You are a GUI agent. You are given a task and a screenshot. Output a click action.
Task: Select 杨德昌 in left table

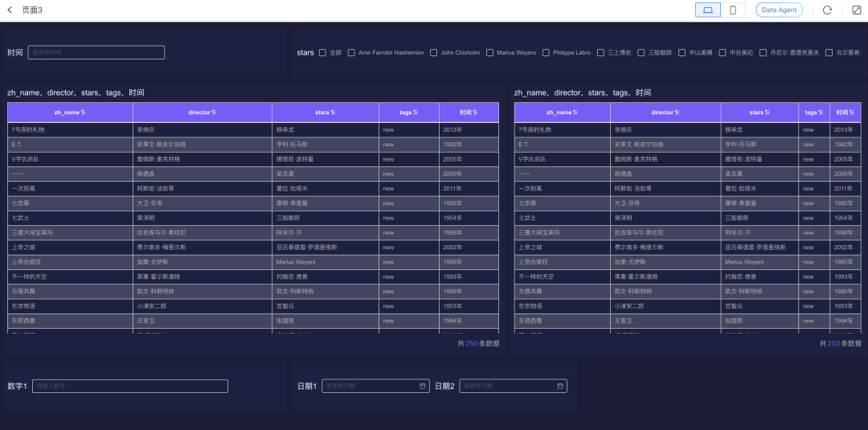[x=147, y=174]
